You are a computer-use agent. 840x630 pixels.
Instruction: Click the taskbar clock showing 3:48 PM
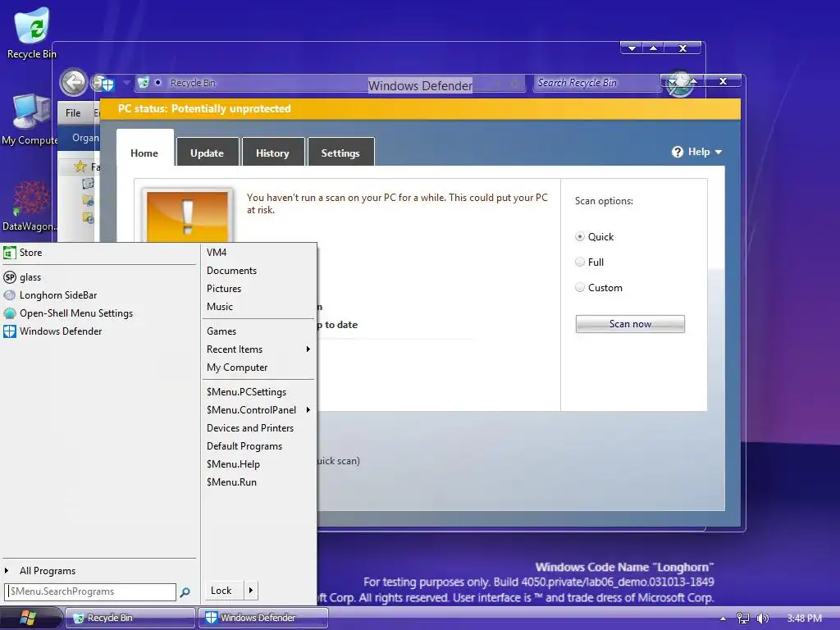[x=804, y=619]
